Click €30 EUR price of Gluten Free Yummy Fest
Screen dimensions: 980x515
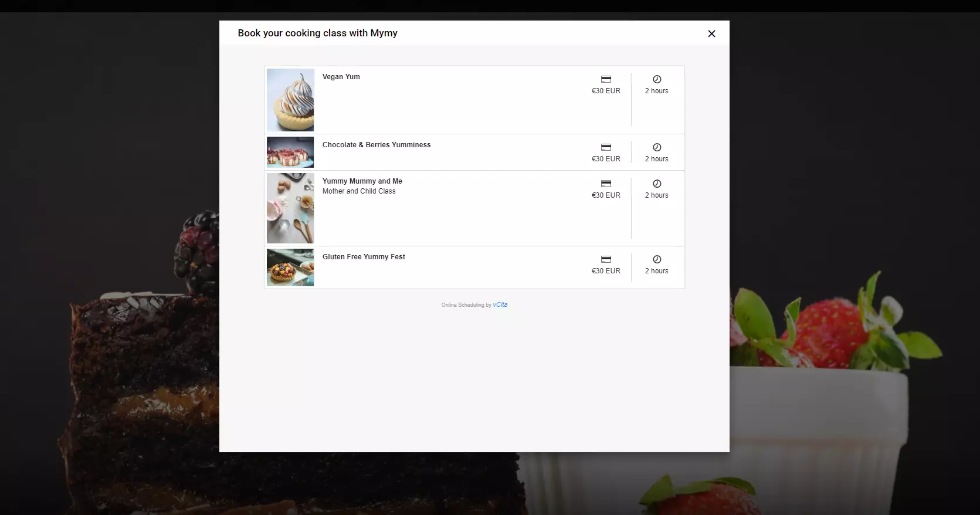coord(606,271)
